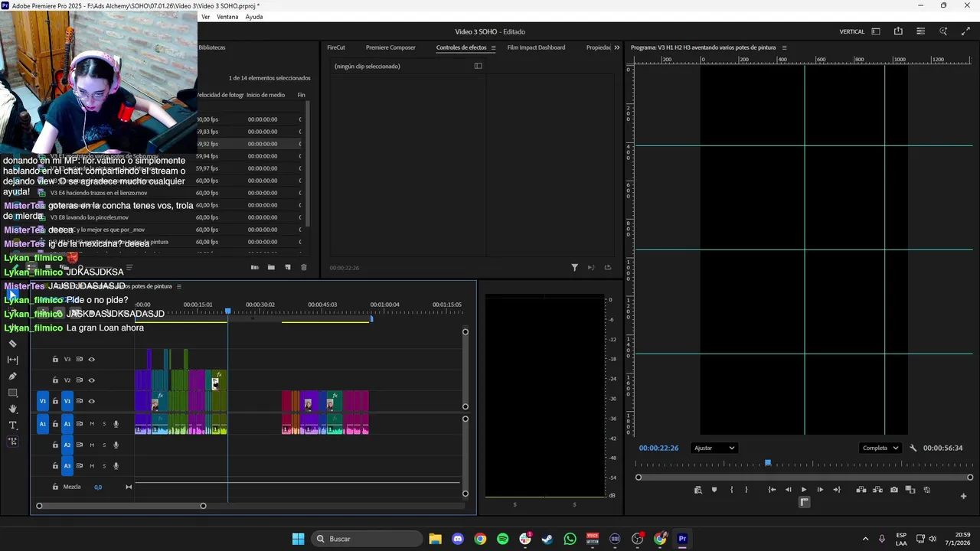The height and width of the screenshot is (551, 980).
Task: Switch to the Bibliotecas tab
Action: (212, 47)
